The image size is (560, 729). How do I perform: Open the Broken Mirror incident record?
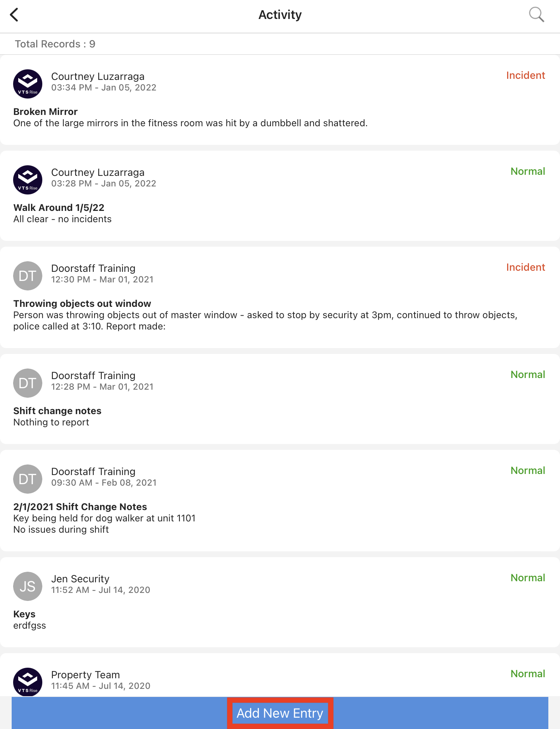[x=46, y=112]
